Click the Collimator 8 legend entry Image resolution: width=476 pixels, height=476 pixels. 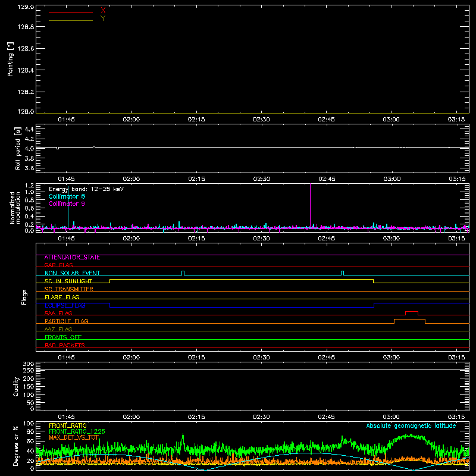pyautogui.click(x=67, y=196)
